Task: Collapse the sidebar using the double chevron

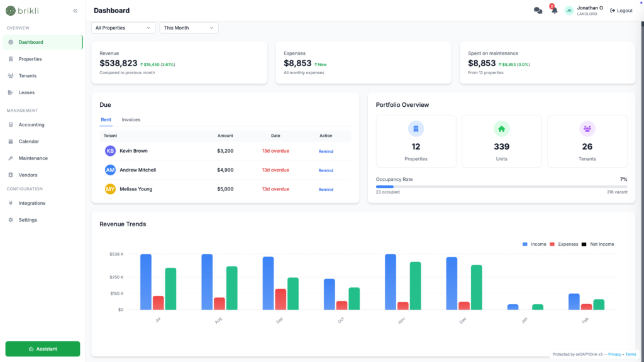Action: pyautogui.click(x=75, y=10)
